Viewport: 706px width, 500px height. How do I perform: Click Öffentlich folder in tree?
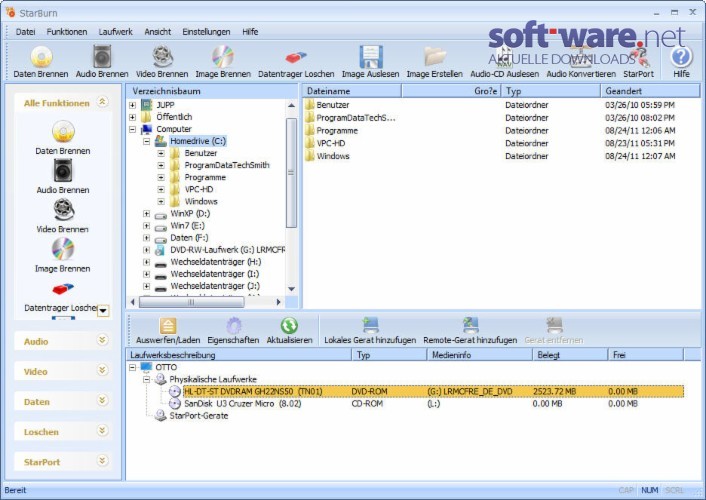click(x=174, y=117)
